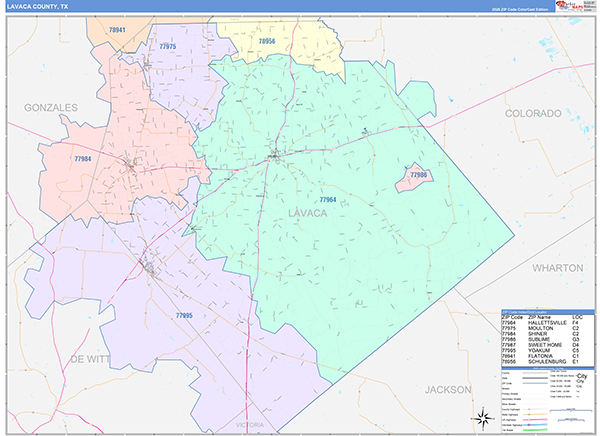Click the 77964 ZIP label on the map
Image resolution: width=600 pixels, height=436 pixels.
click(328, 199)
